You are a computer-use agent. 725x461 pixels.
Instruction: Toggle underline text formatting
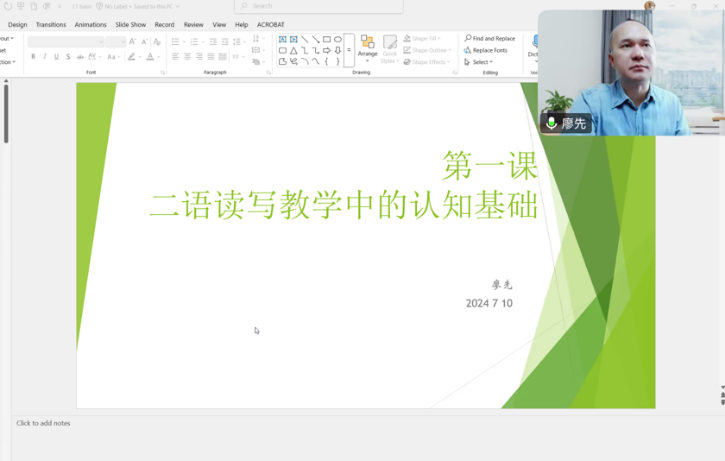point(56,57)
